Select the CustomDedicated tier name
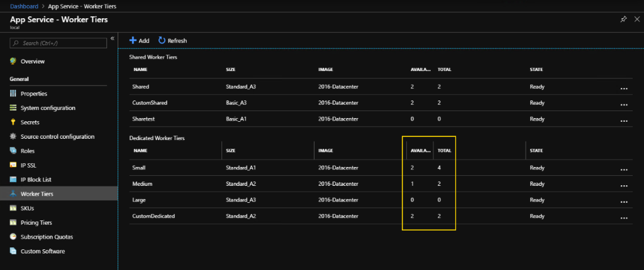This screenshot has height=270, width=644. coord(153,216)
